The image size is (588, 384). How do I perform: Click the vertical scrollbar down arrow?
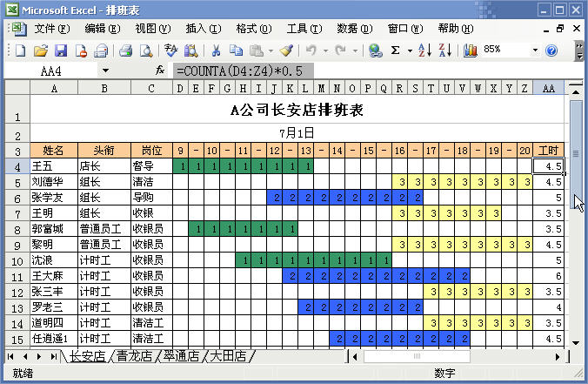click(x=576, y=343)
